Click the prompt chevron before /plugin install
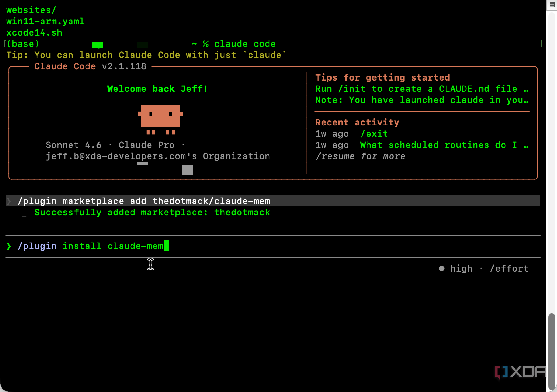This screenshot has height=392, width=557. (x=9, y=246)
